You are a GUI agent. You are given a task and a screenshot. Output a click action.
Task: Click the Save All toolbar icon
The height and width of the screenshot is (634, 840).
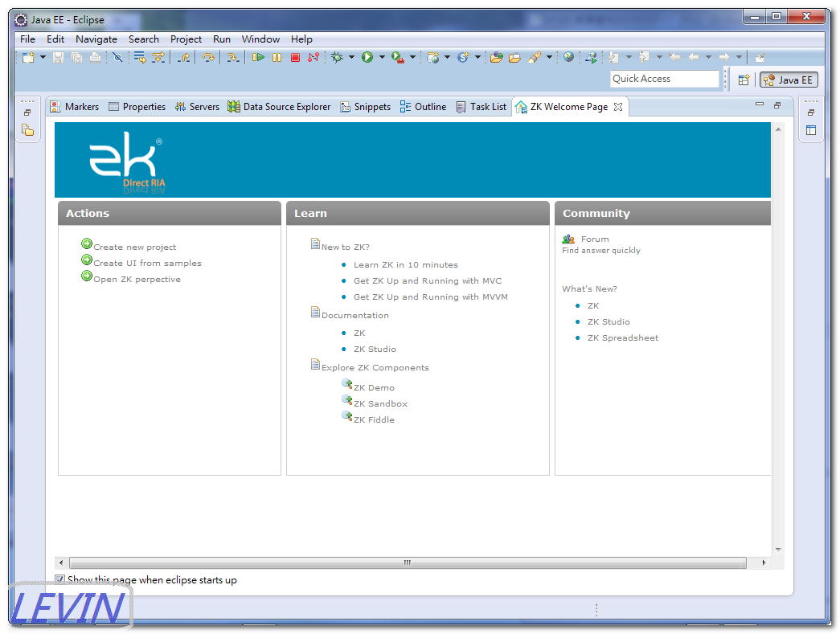click(x=76, y=57)
